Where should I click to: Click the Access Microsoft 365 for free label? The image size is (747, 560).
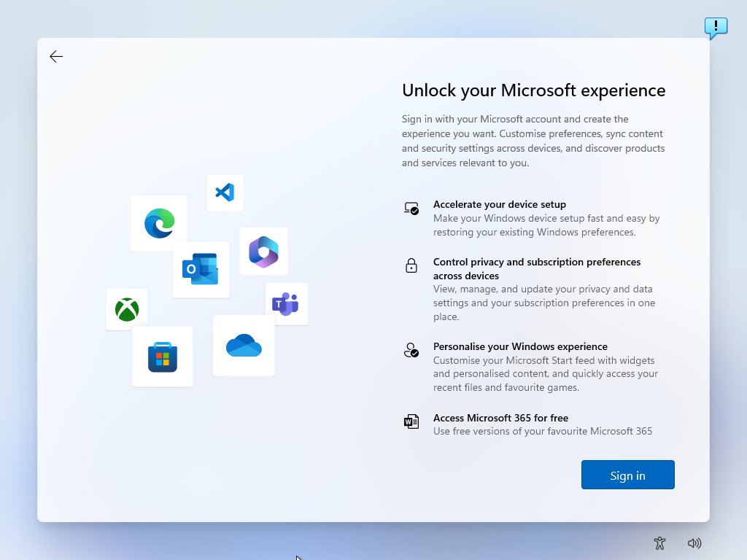coord(501,418)
